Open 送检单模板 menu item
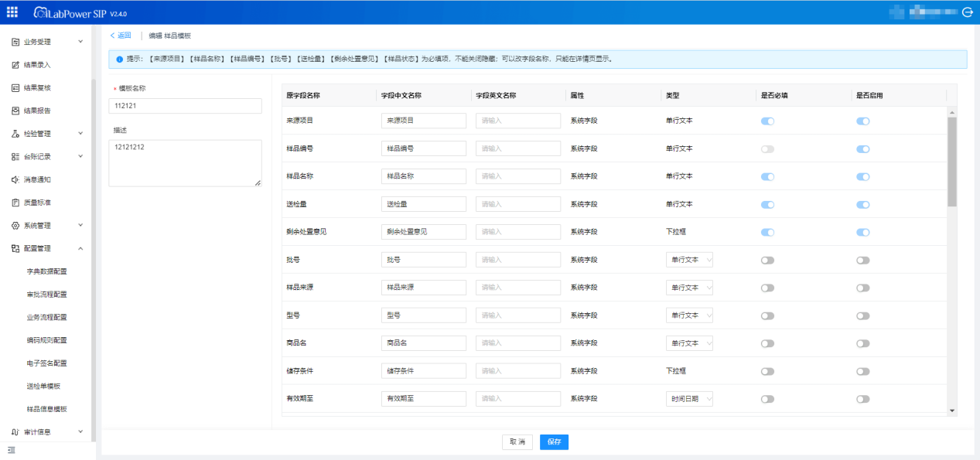The height and width of the screenshot is (460, 980). [43, 387]
